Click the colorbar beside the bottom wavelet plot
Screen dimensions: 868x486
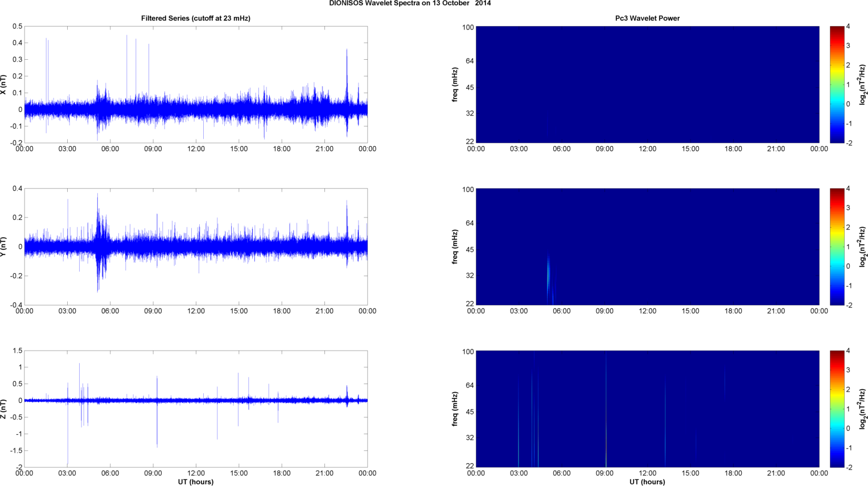(837, 409)
